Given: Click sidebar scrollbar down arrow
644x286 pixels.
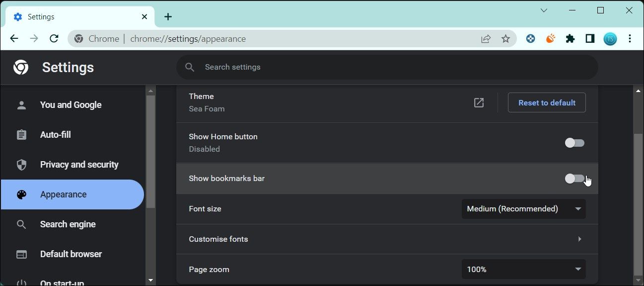Looking at the screenshot, I should coord(150,281).
